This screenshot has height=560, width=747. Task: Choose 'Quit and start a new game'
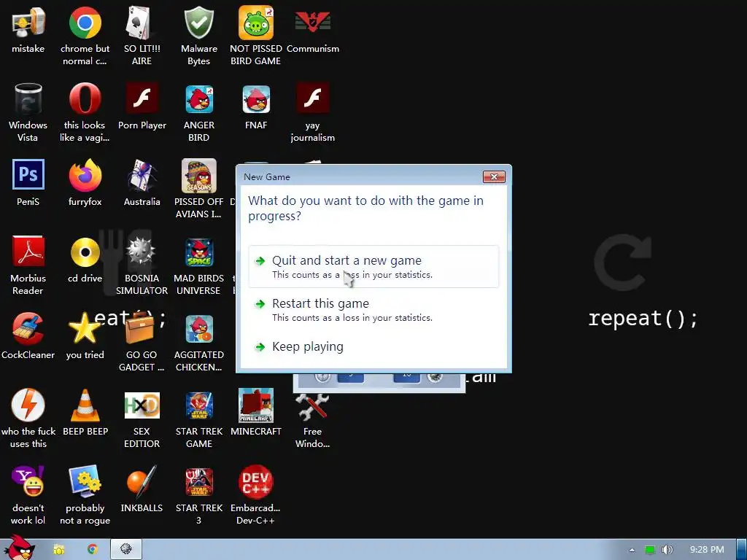pyautogui.click(x=373, y=267)
